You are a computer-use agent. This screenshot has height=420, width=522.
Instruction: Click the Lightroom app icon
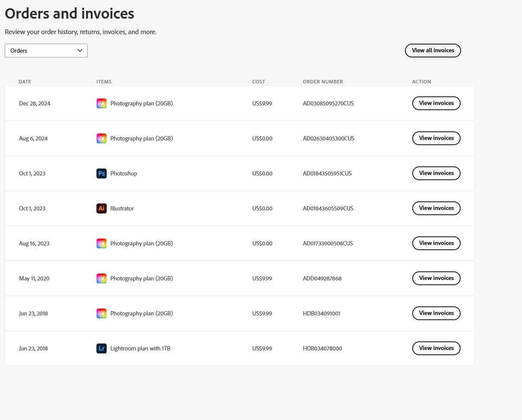pyautogui.click(x=102, y=349)
